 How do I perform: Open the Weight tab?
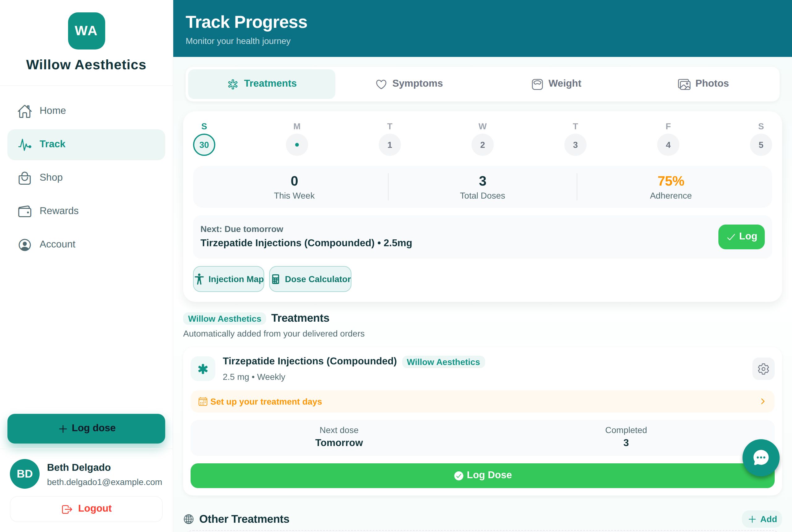pyautogui.click(x=557, y=84)
